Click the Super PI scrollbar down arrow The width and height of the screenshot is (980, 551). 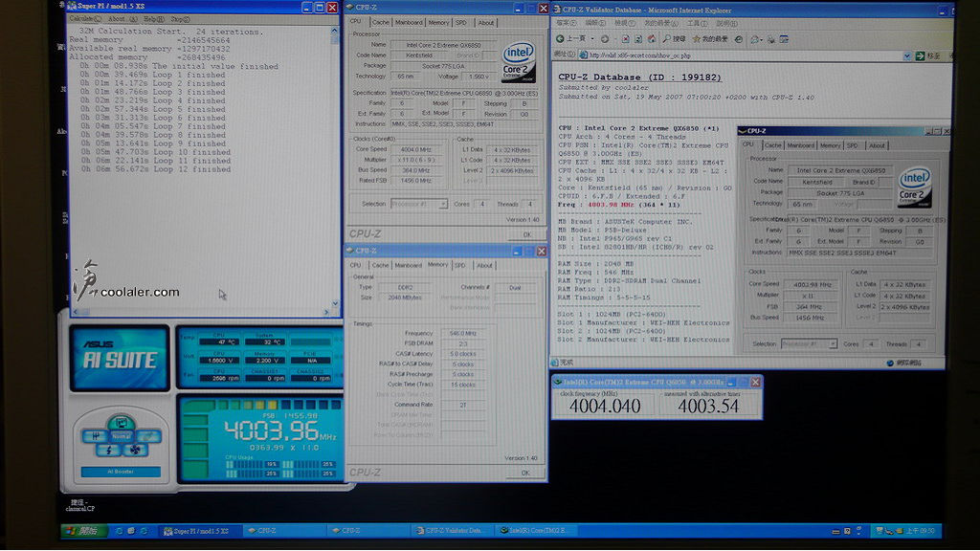pos(335,303)
